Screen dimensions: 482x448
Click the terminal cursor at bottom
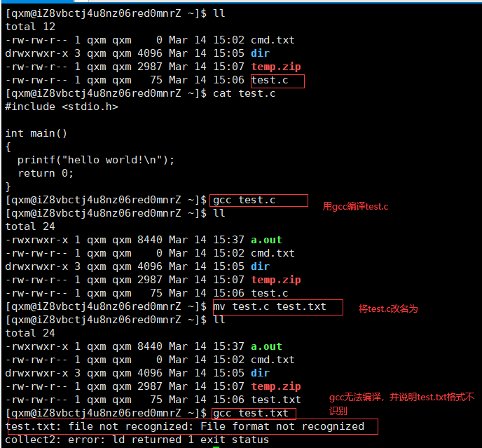(216, 447)
